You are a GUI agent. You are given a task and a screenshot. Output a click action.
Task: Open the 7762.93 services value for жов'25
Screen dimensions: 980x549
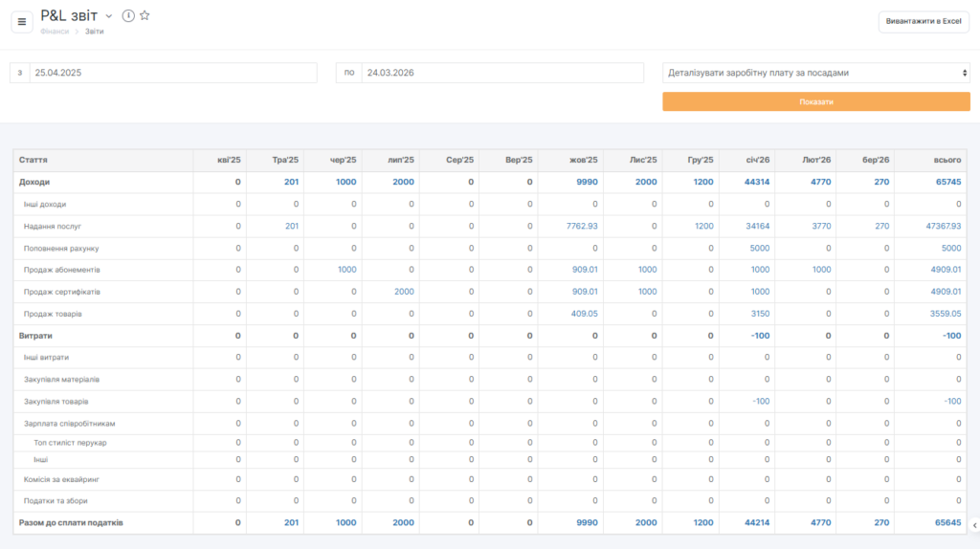(581, 227)
